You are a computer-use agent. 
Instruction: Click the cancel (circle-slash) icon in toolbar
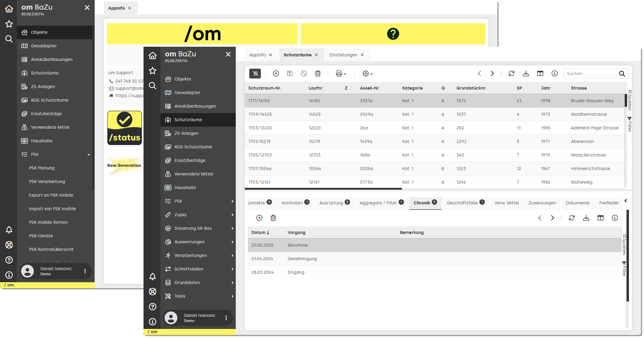coord(304,74)
